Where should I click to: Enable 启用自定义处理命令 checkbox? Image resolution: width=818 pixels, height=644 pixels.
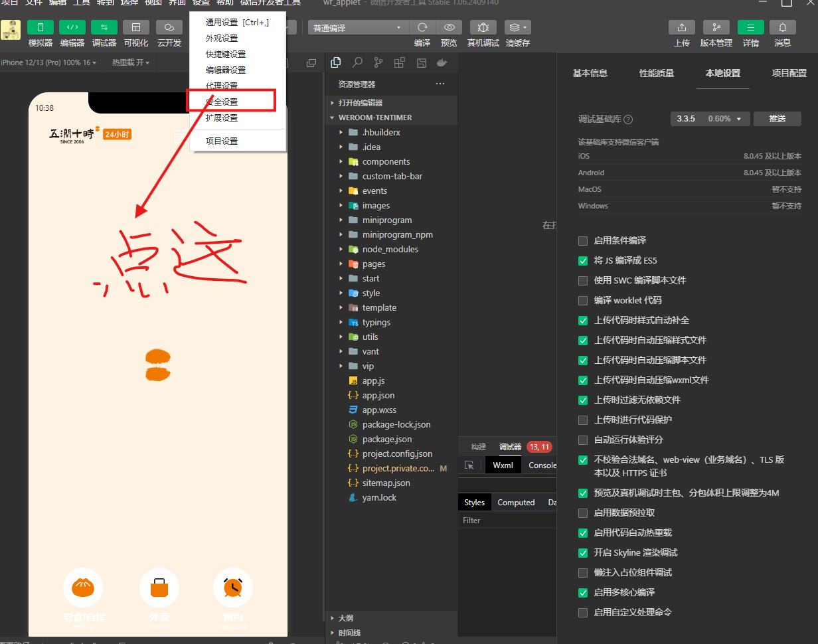(583, 612)
